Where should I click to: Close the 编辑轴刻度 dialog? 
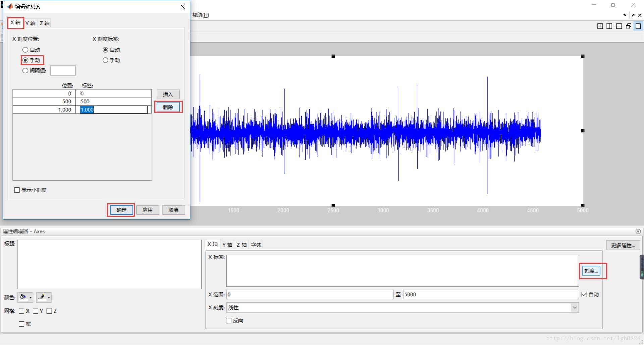(183, 7)
